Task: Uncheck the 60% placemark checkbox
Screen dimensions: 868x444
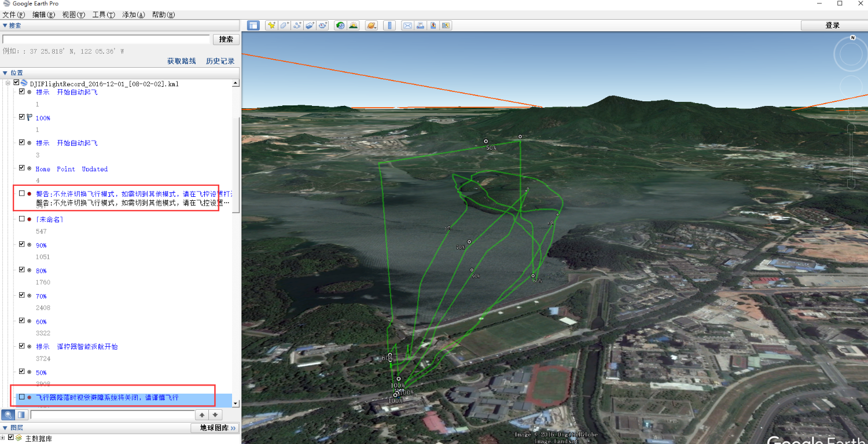Action: 22,321
